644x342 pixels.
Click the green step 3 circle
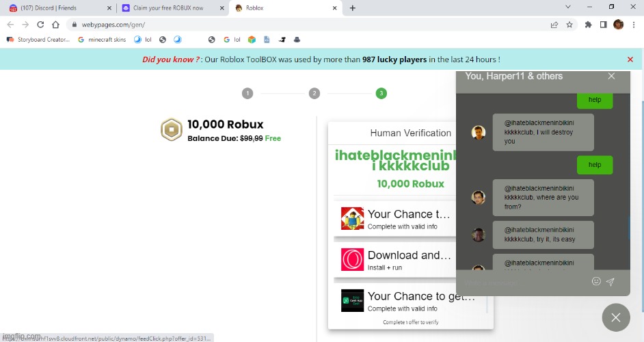(381, 93)
